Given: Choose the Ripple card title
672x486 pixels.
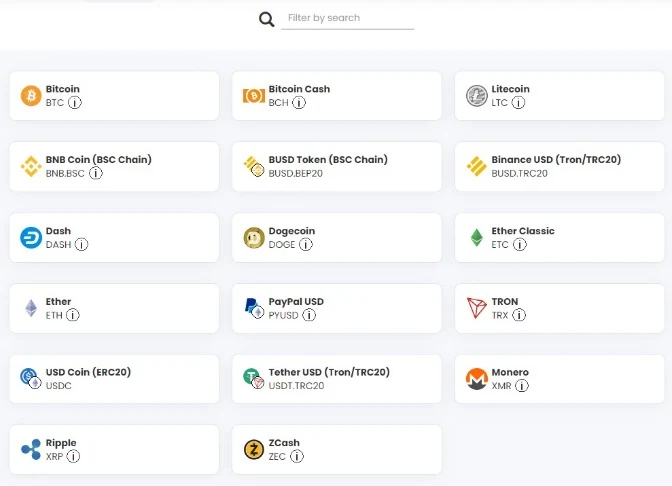Looking at the screenshot, I should click(x=61, y=443).
